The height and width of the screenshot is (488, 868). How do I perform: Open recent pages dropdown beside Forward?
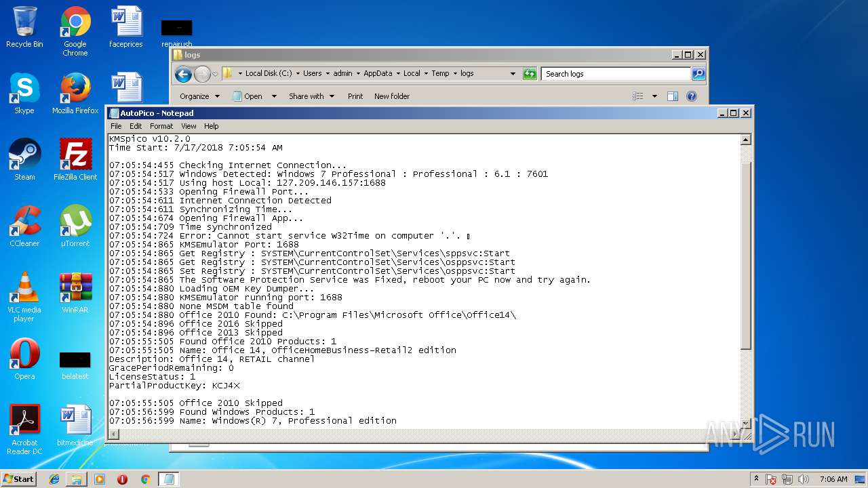click(x=215, y=74)
